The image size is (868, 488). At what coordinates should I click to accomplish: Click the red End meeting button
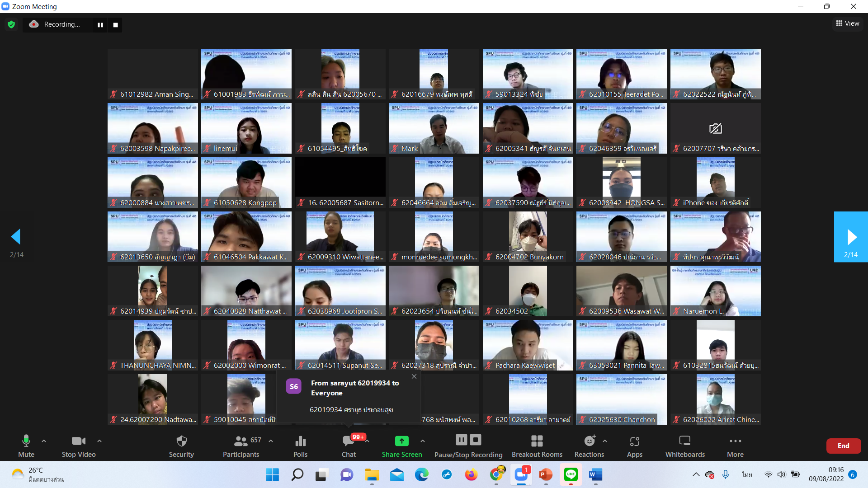pos(843,446)
